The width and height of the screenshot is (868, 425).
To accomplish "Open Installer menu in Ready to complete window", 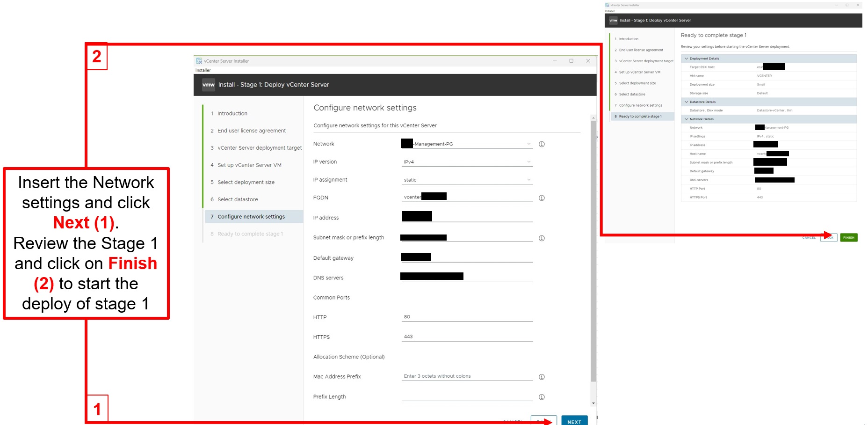I will (610, 11).
